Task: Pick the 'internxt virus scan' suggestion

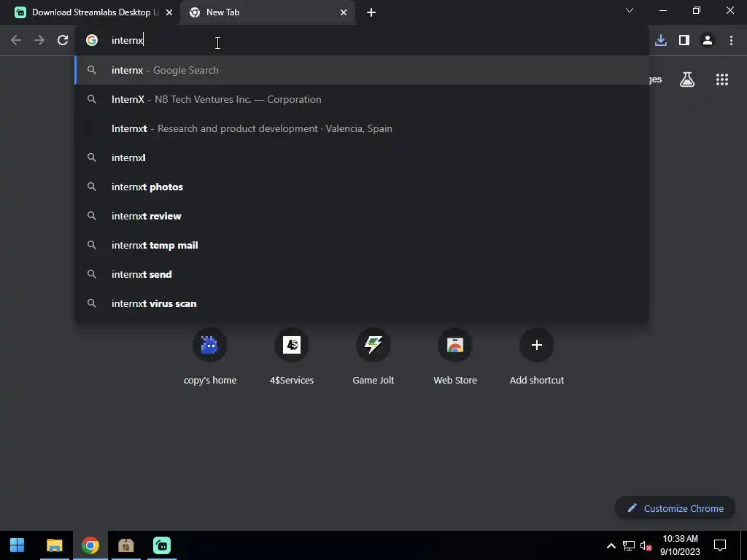Action: [x=362, y=303]
